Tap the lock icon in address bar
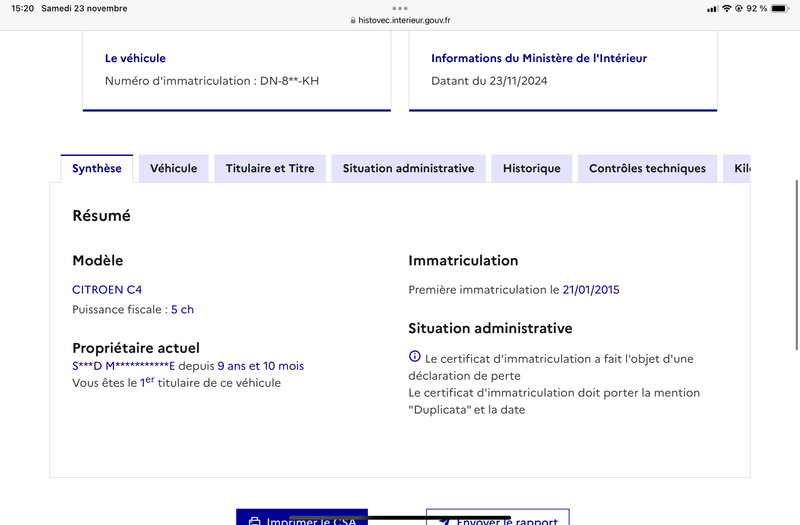The width and height of the screenshot is (800, 525). click(x=353, y=20)
